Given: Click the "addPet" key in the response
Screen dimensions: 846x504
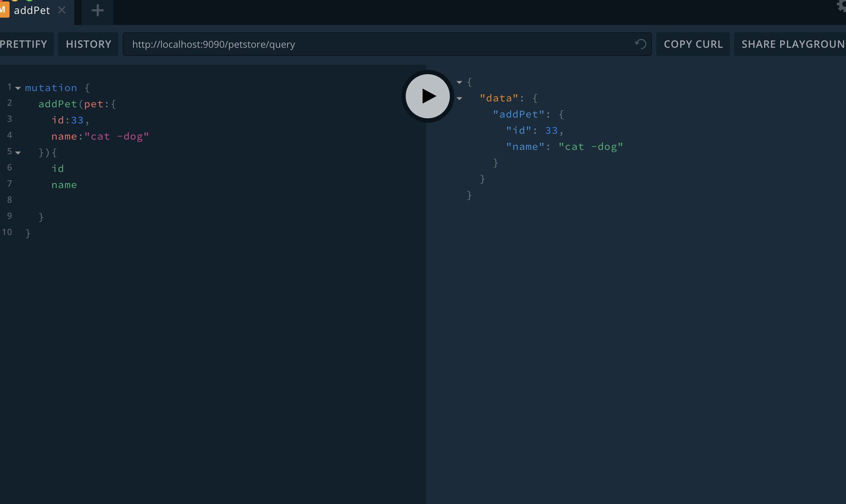Looking at the screenshot, I should [519, 114].
